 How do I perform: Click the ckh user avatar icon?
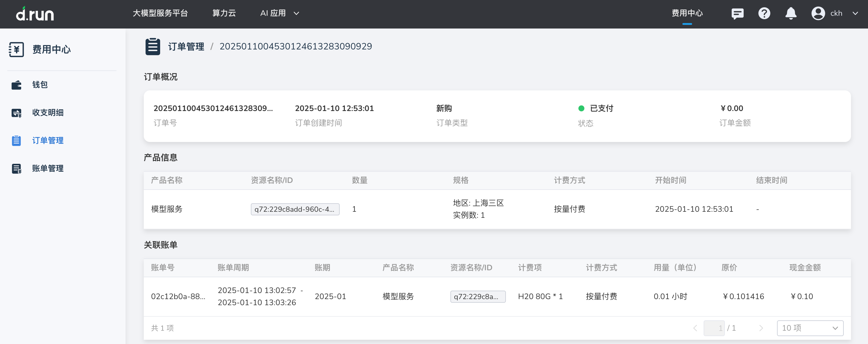pyautogui.click(x=818, y=13)
